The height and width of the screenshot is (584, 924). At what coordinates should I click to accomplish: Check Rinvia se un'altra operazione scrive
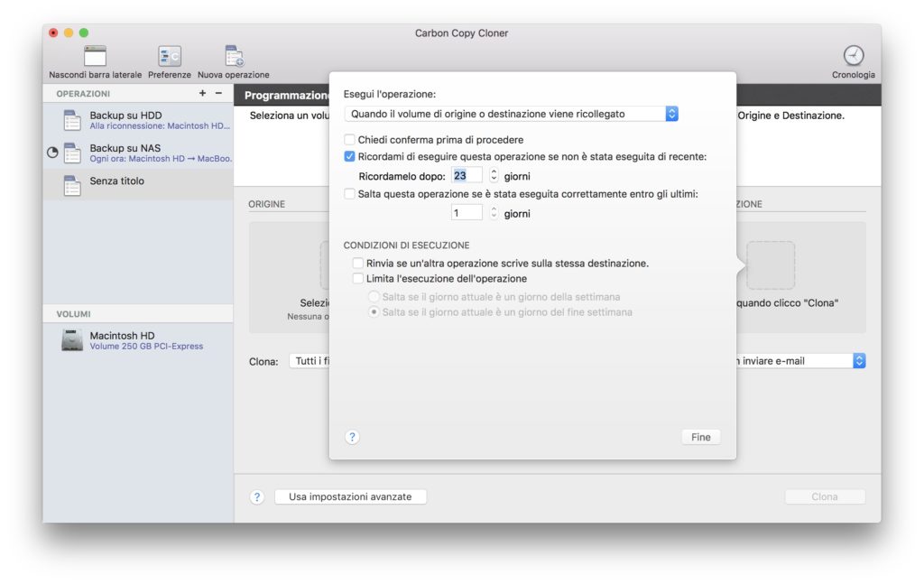click(x=357, y=263)
